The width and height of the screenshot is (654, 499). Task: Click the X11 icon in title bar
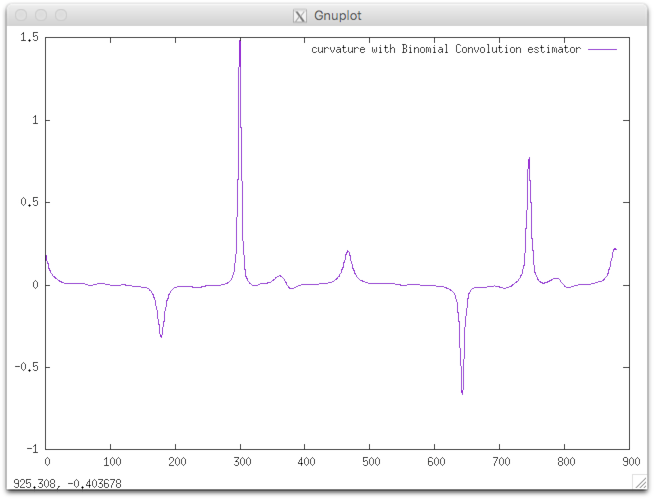tap(299, 16)
